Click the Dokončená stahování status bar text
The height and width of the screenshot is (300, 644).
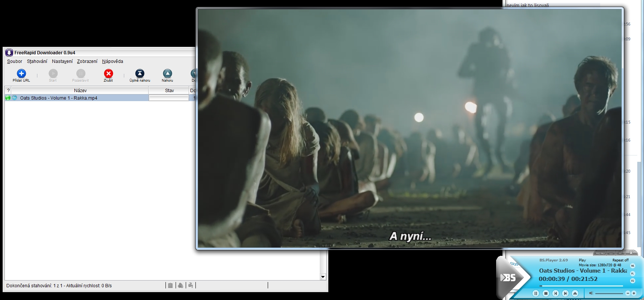(x=59, y=285)
